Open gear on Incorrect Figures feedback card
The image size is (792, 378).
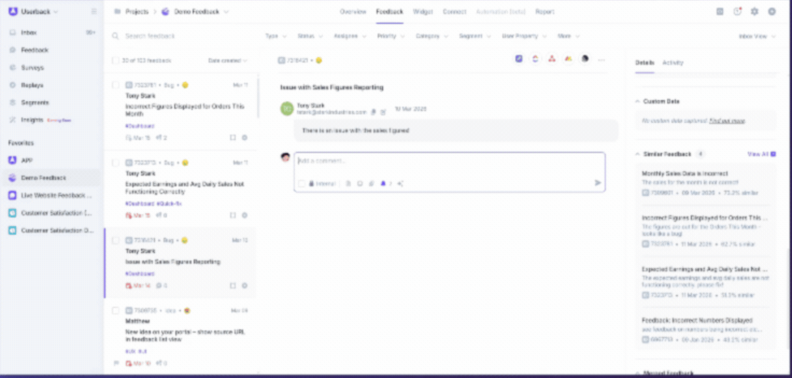tap(244, 137)
